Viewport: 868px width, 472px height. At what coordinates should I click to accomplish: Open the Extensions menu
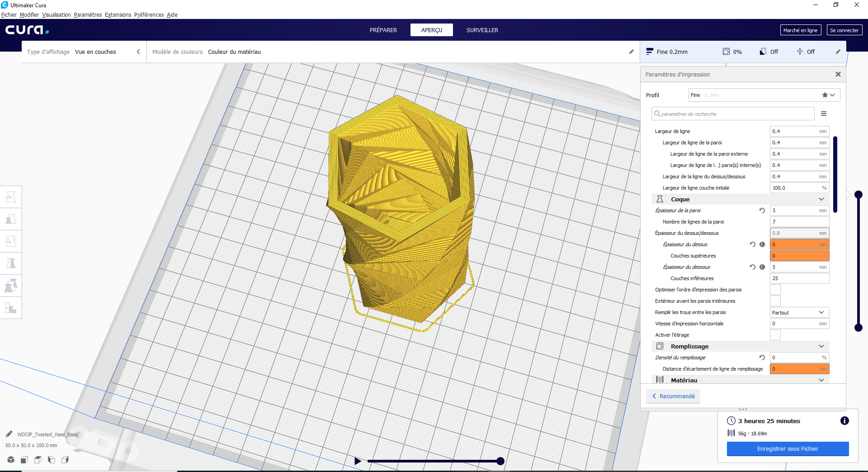click(118, 15)
